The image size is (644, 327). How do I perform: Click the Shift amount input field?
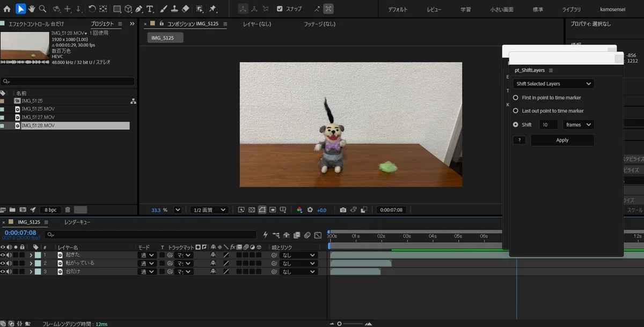pyautogui.click(x=548, y=124)
